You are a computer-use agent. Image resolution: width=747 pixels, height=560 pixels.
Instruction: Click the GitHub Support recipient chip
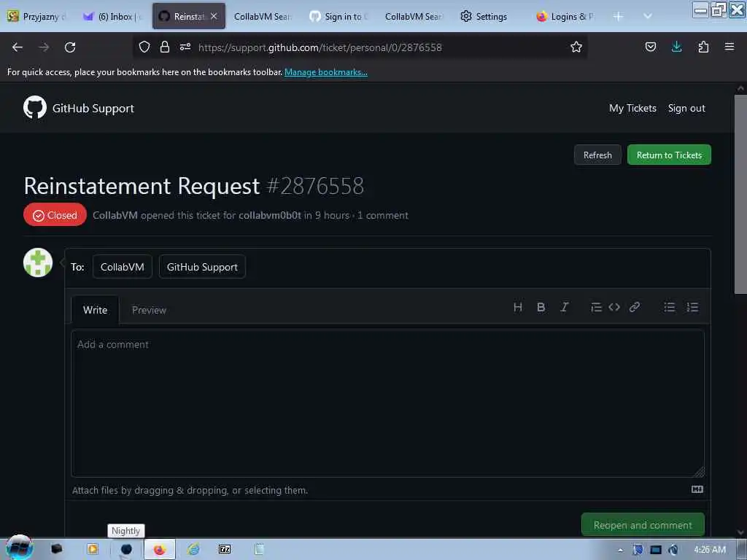pyautogui.click(x=202, y=267)
